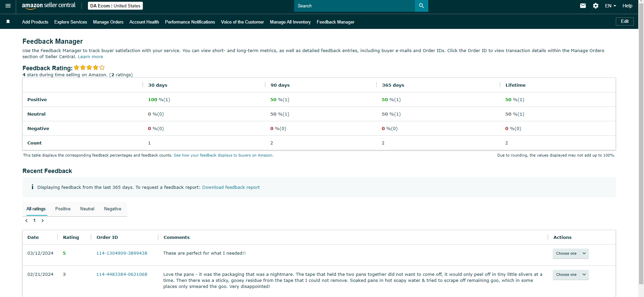Click the Date column header

[33, 237]
